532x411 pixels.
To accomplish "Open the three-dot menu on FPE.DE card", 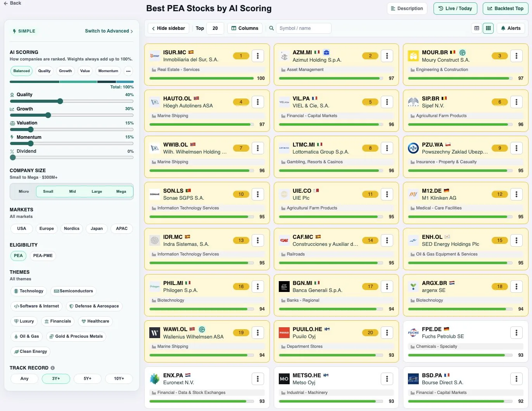I will pos(516,333).
